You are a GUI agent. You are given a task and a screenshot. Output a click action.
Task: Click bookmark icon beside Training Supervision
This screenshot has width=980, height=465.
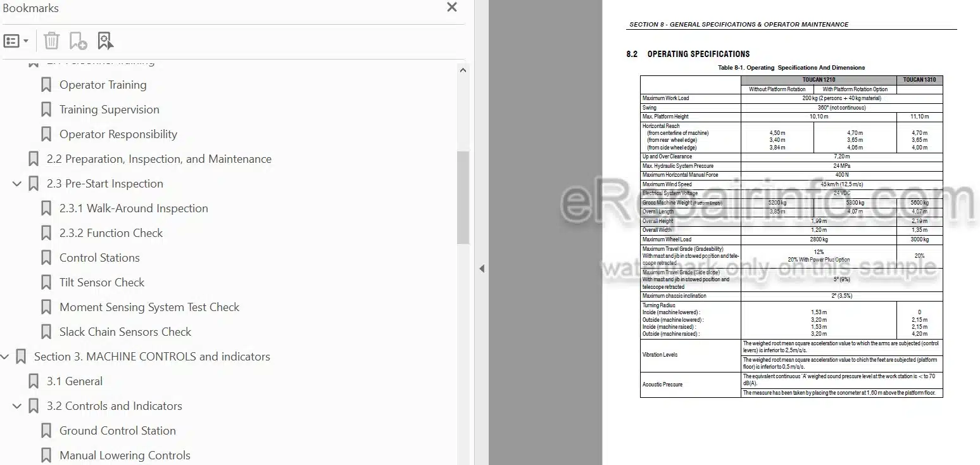(x=46, y=110)
